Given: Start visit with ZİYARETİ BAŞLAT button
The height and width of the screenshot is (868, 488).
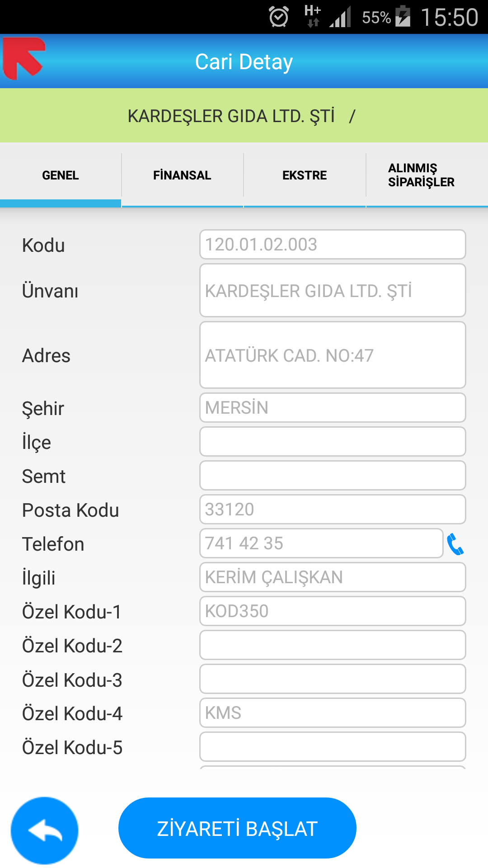Looking at the screenshot, I should (237, 828).
